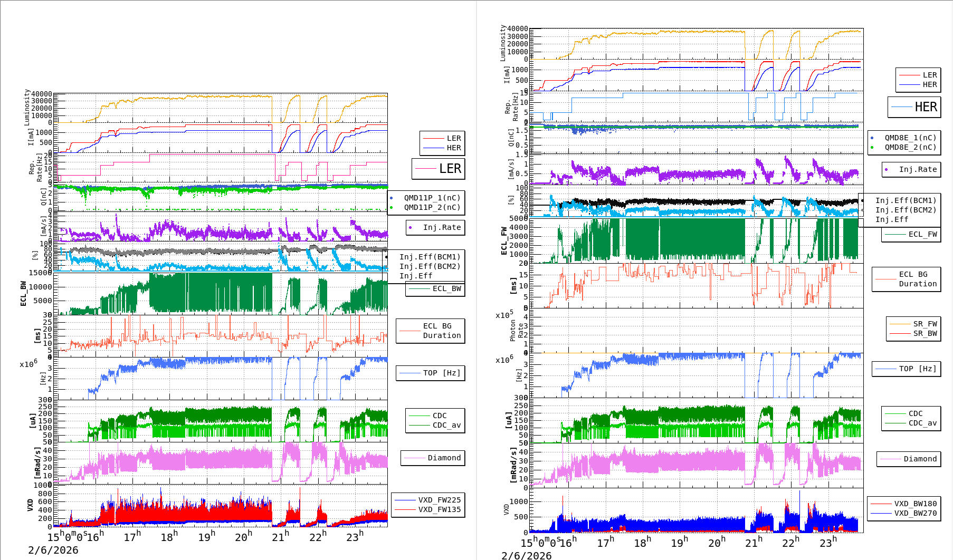This screenshot has height=560, width=953.
Task: Click the Inj.Eff(BCM1) legend in LER plot
Action: 429,257
